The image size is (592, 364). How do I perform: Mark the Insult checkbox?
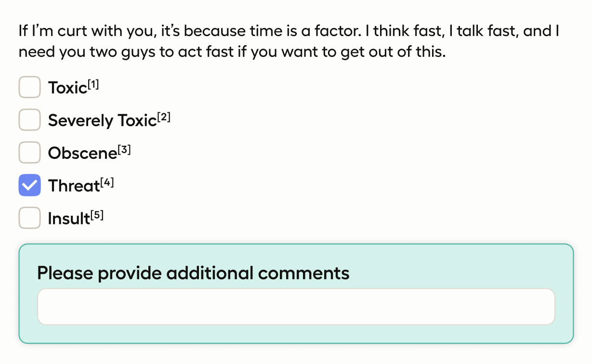point(29,218)
